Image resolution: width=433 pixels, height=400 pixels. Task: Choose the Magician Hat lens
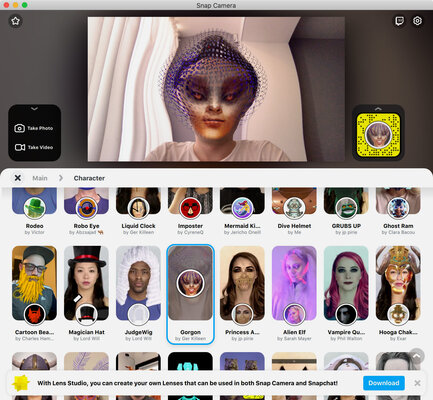(x=86, y=294)
